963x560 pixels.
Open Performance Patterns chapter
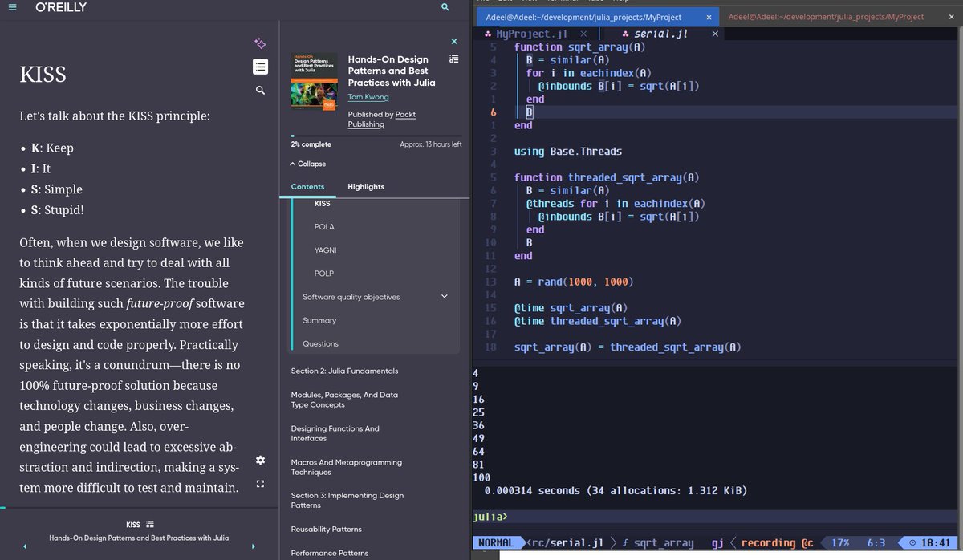[330, 553]
